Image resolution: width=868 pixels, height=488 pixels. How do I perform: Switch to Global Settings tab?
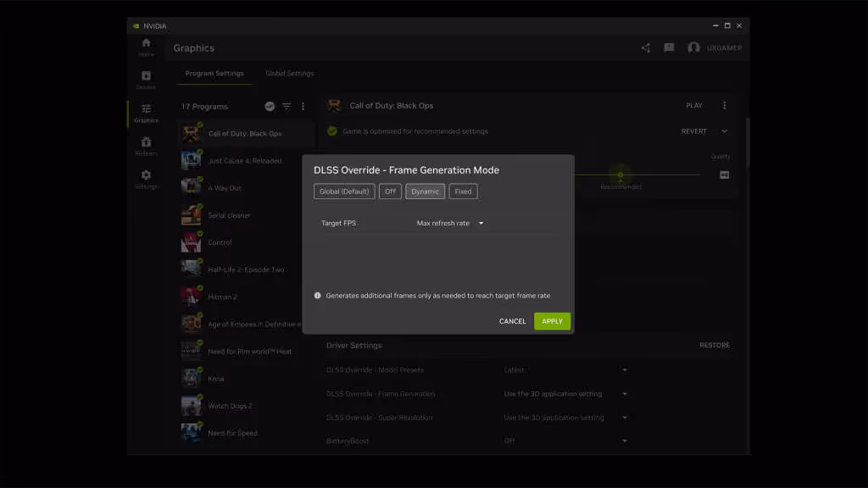pos(289,74)
